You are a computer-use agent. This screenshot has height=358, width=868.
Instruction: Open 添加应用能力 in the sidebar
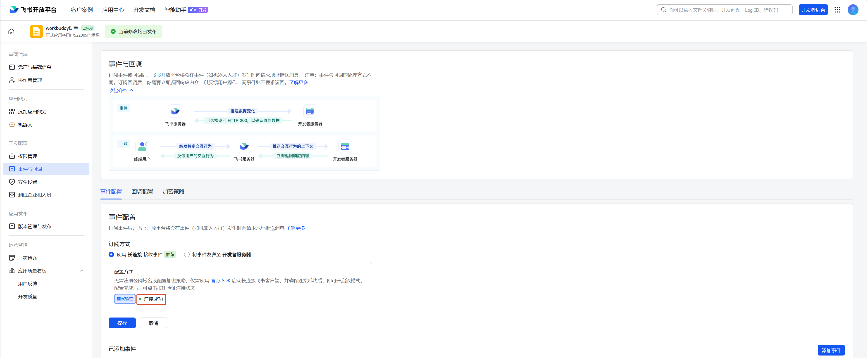click(32, 112)
